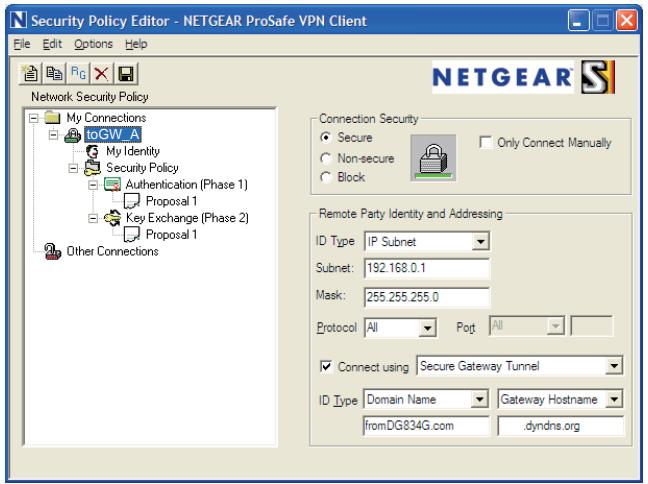
Task: Open the IP Subnet ID Type dropdown
Action: click(x=481, y=242)
